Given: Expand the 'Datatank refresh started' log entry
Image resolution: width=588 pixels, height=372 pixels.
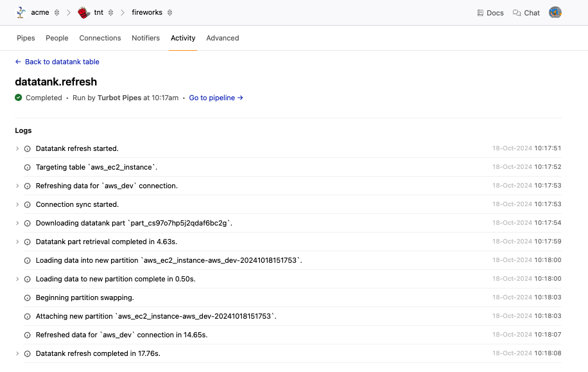Looking at the screenshot, I should tap(17, 148).
